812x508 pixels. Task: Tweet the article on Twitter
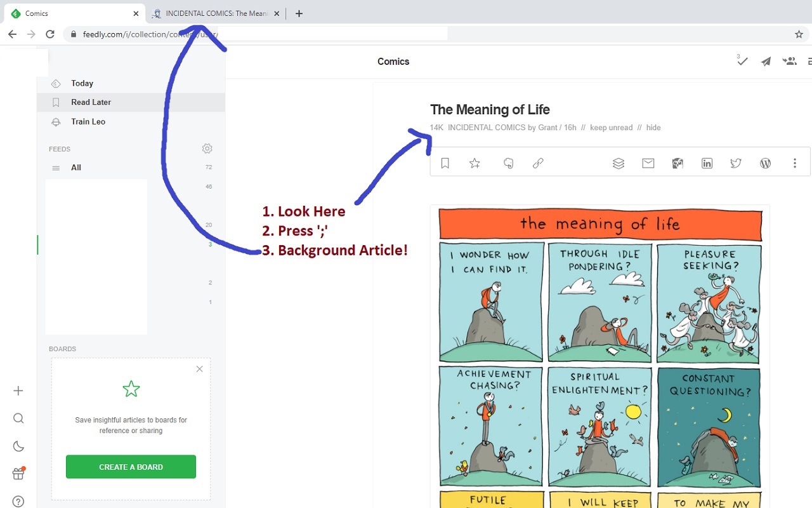tap(736, 163)
